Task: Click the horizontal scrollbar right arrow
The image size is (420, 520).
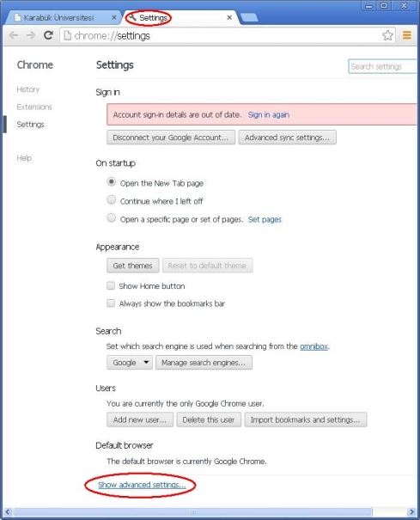Action: pos(411,512)
